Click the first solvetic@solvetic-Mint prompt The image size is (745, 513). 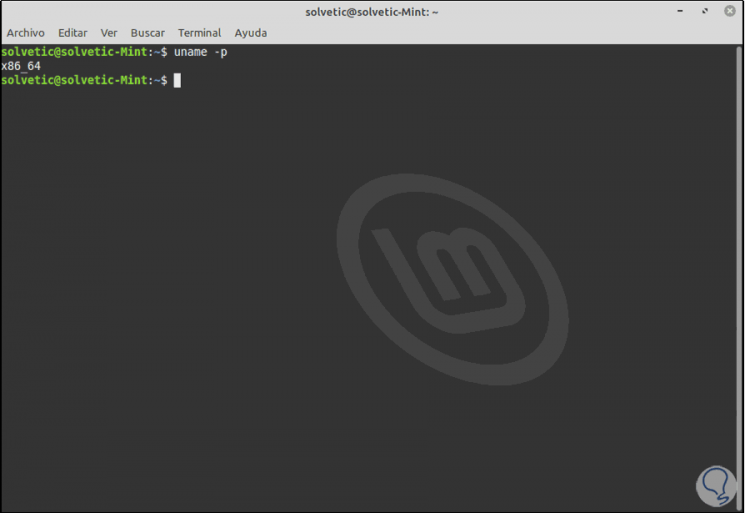point(84,52)
